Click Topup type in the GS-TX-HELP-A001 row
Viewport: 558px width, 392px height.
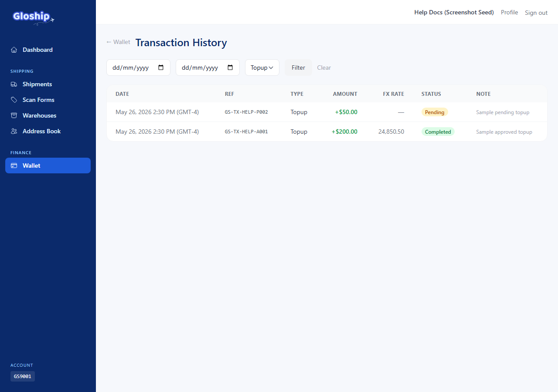click(299, 132)
